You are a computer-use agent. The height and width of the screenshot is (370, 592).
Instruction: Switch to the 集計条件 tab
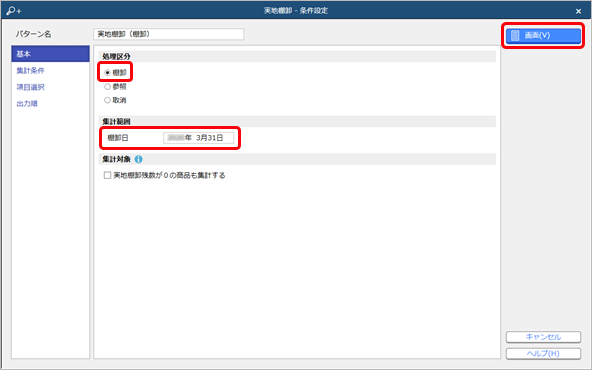pyautogui.click(x=30, y=71)
